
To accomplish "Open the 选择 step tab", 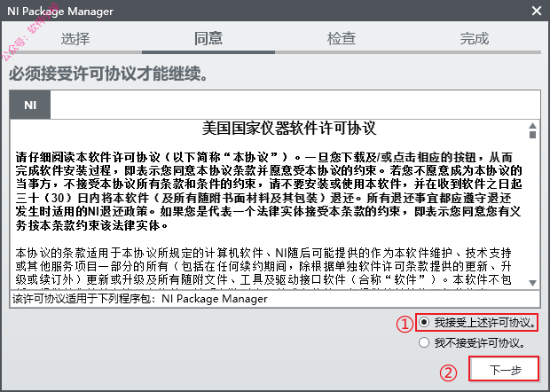I will (x=75, y=39).
